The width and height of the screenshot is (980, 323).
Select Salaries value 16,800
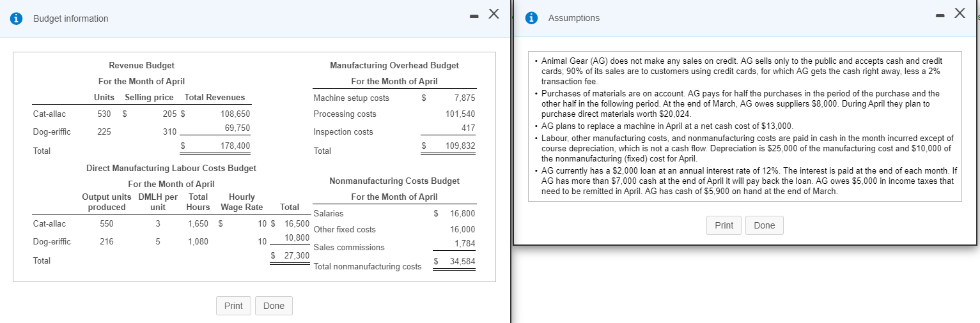463,213
